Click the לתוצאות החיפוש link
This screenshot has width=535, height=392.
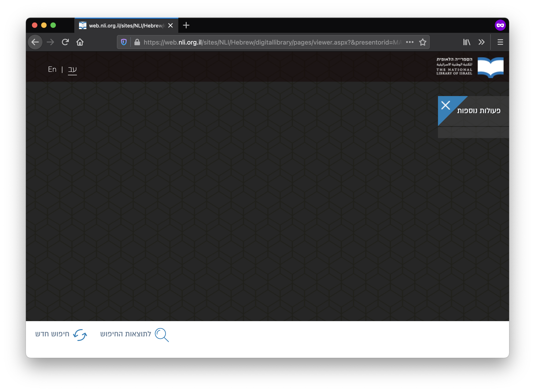click(x=125, y=334)
